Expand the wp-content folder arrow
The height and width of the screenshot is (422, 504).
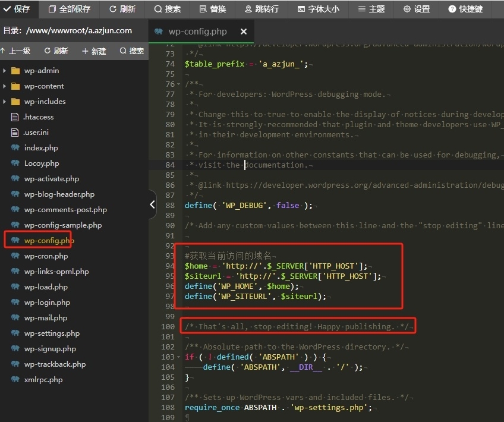click(4, 86)
